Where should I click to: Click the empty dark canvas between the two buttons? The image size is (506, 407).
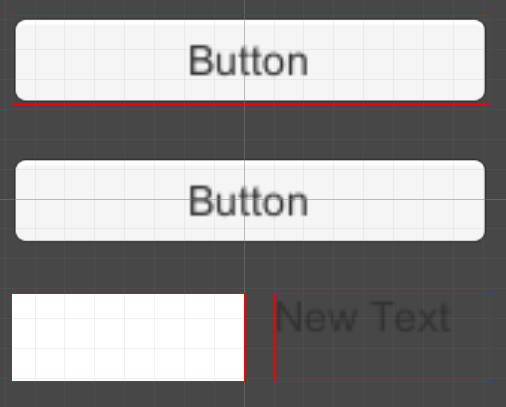tap(250, 132)
